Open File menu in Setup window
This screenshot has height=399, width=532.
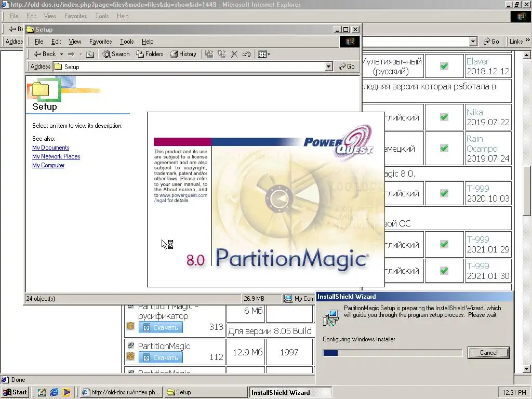(x=39, y=42)
